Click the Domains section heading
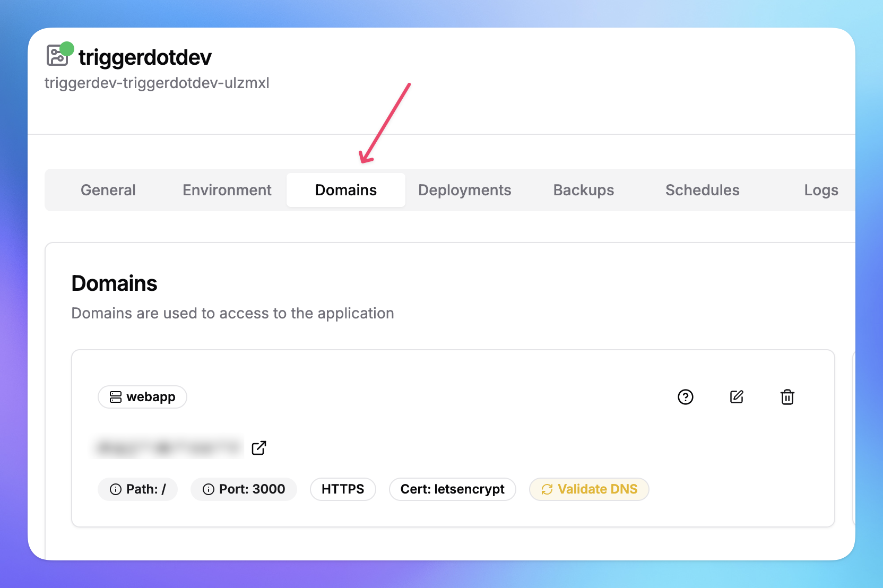Image resolution: width=883 pixels, height=588 pixels. click(x=115, y=283)
